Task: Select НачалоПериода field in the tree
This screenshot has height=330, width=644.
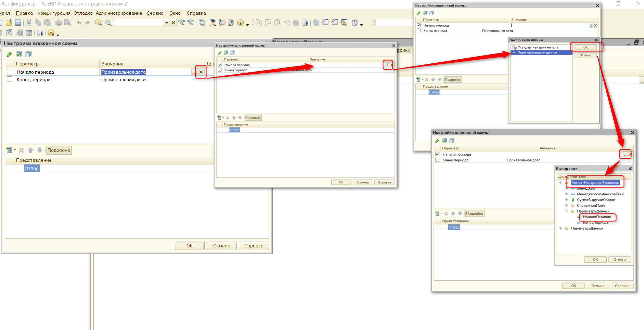Action: click(597, 217)
